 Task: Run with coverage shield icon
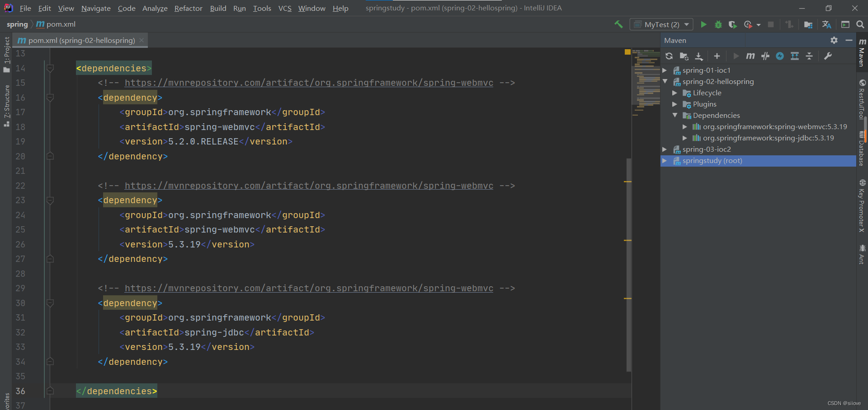tap(733, 24)
